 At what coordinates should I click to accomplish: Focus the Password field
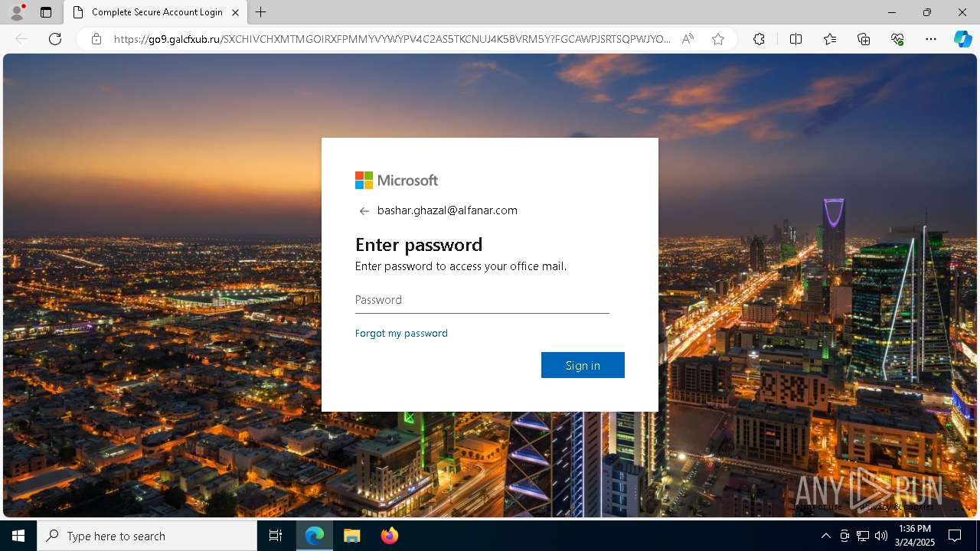482,300
